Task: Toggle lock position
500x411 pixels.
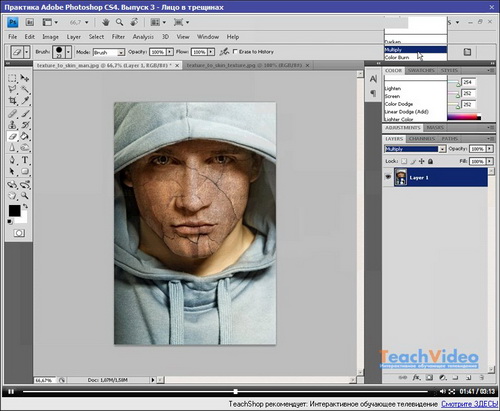Action: tap(421, 161)
